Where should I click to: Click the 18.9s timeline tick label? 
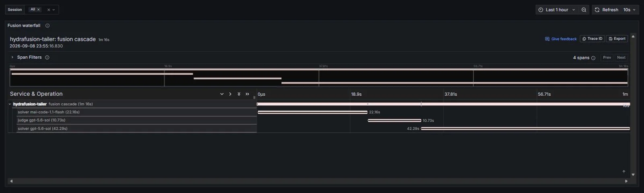point(356,94)
